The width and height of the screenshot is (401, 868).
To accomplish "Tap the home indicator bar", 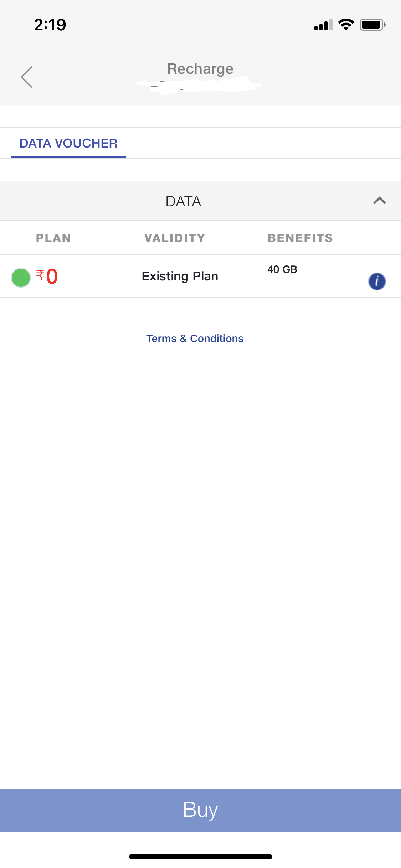I will click(200, 857).
